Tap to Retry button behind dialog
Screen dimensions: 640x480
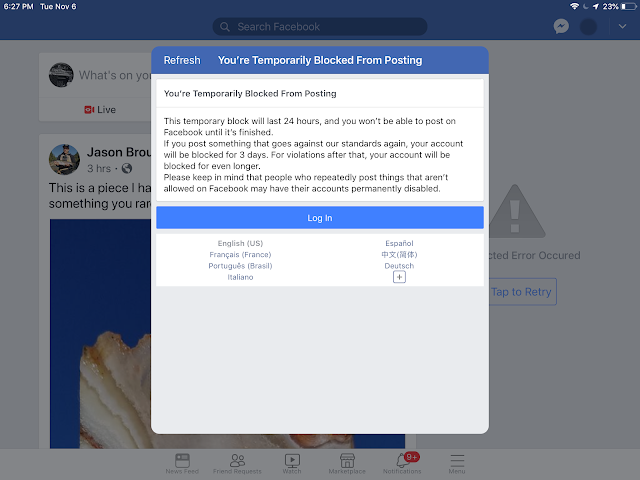523,292
